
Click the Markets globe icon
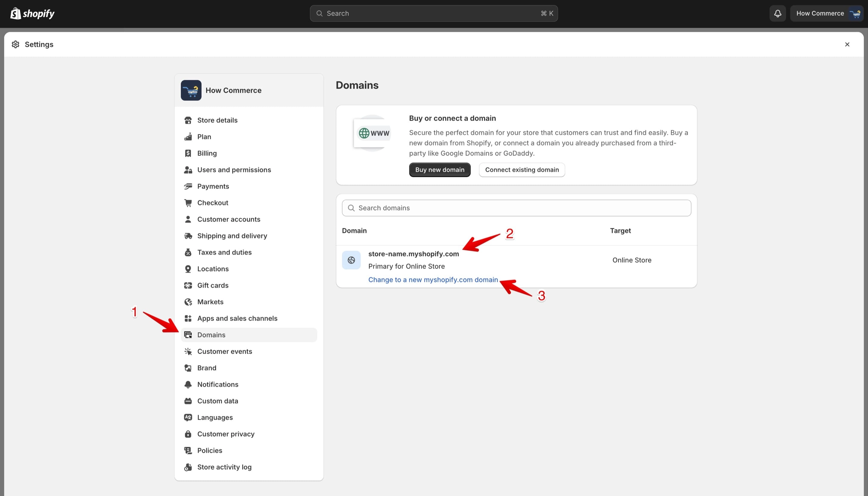(x=188, y=302)
